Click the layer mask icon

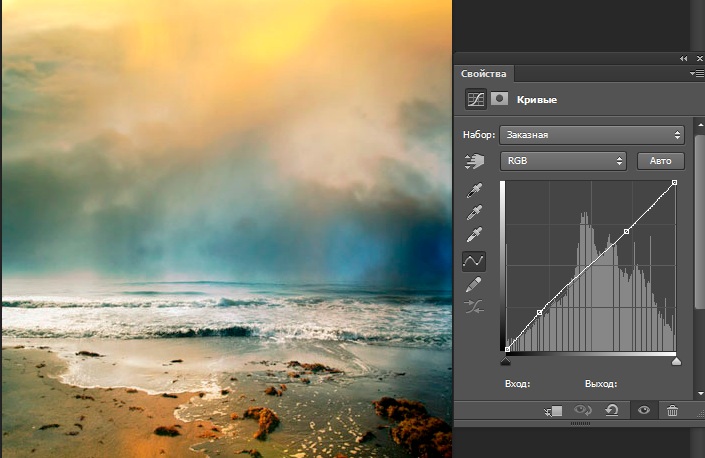[x=499, y=99]
